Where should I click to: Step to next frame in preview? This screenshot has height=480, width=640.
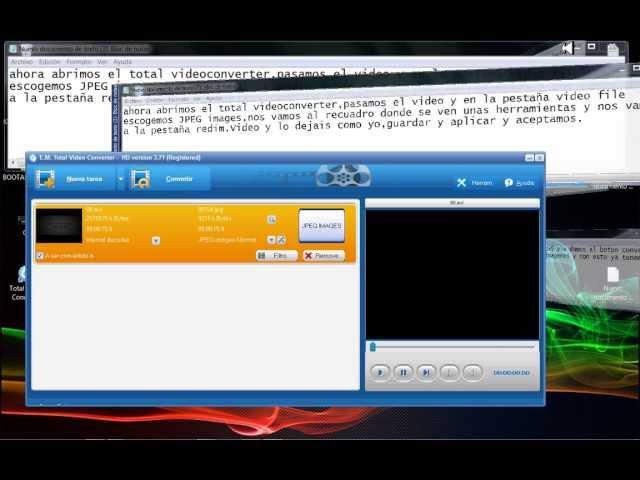(426, 372)
